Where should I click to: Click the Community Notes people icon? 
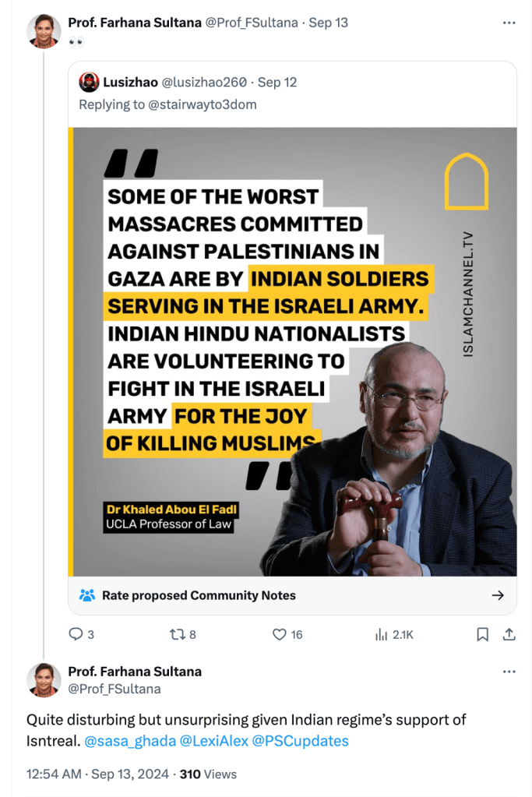coord(88,595)
